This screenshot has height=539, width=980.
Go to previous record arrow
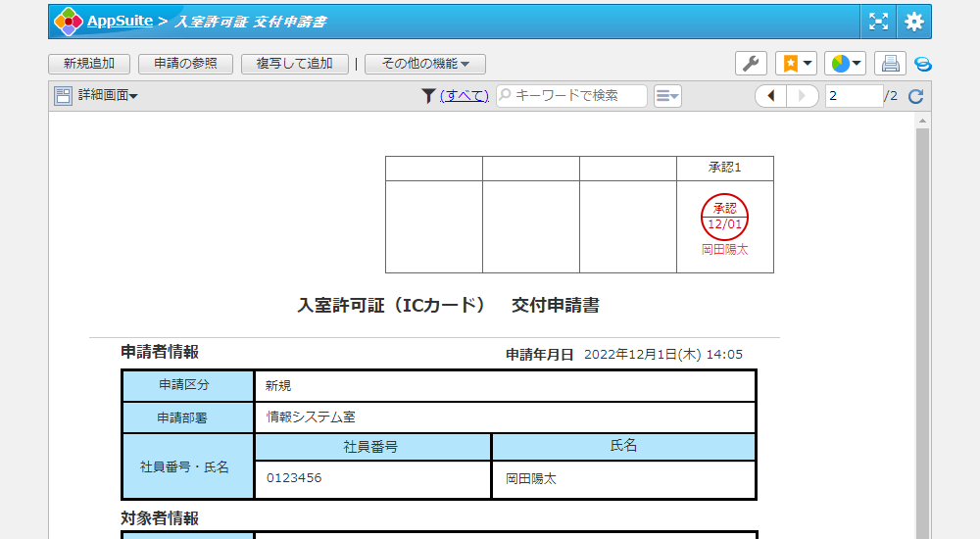(771, 96)
